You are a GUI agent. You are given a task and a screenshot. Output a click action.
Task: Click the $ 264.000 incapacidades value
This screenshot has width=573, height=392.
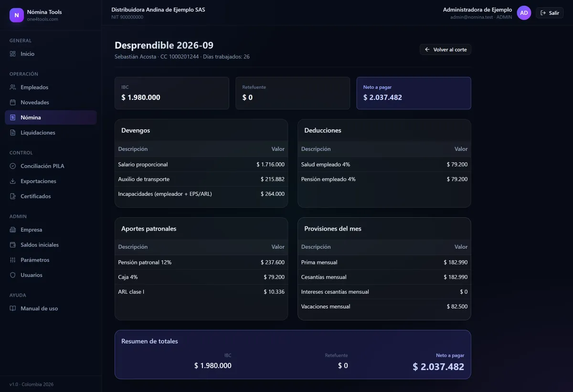click(273, 194)
